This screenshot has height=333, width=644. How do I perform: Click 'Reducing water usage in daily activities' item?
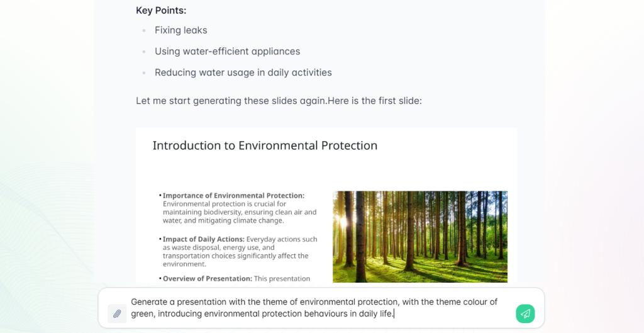(x=243, y=72)
